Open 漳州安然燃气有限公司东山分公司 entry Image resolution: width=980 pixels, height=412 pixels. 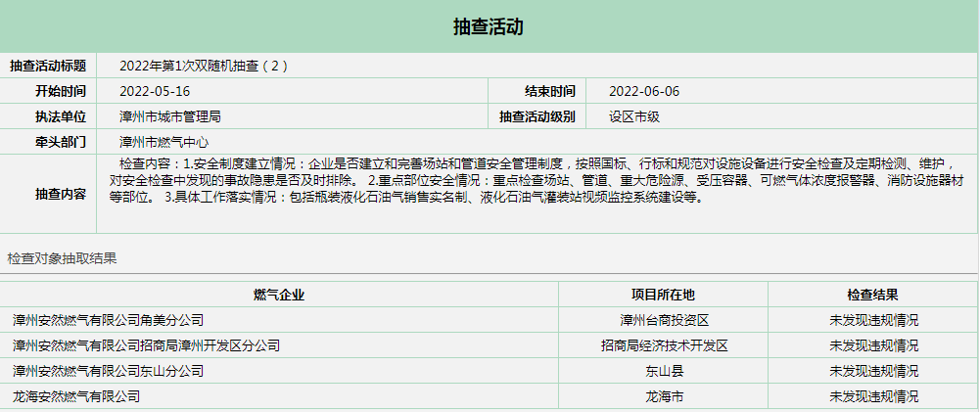coord(109,371)
